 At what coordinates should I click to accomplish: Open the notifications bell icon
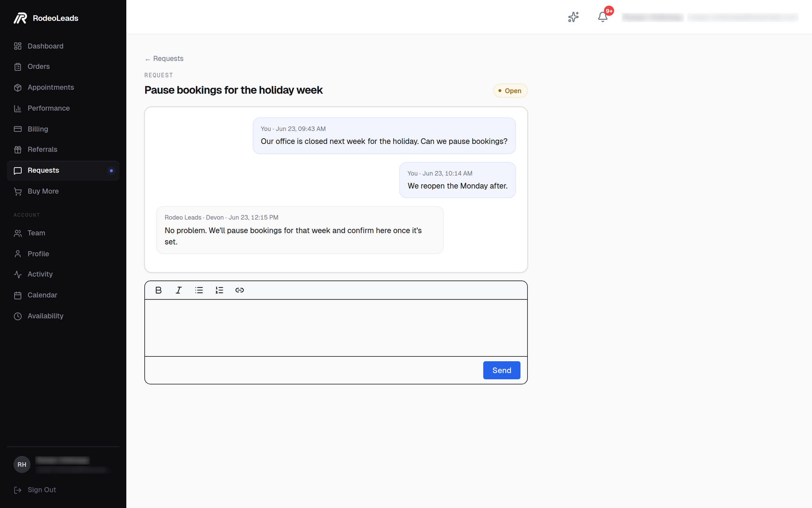(603, 17)
